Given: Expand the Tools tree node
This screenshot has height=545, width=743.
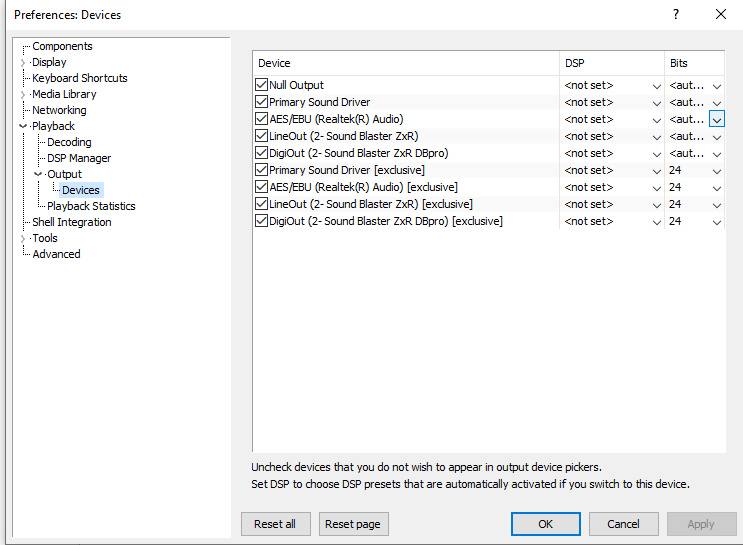Looking at the screenshot, I should point(23,239).
